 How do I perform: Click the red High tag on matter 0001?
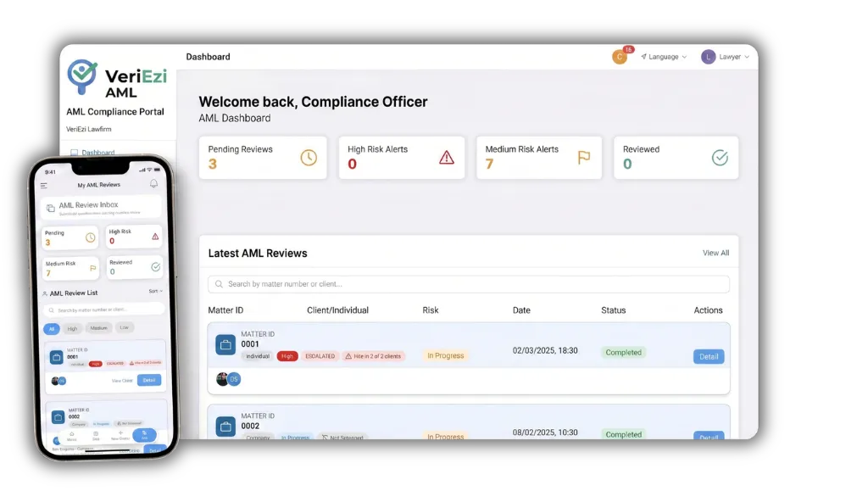click(x=287, y=356)
